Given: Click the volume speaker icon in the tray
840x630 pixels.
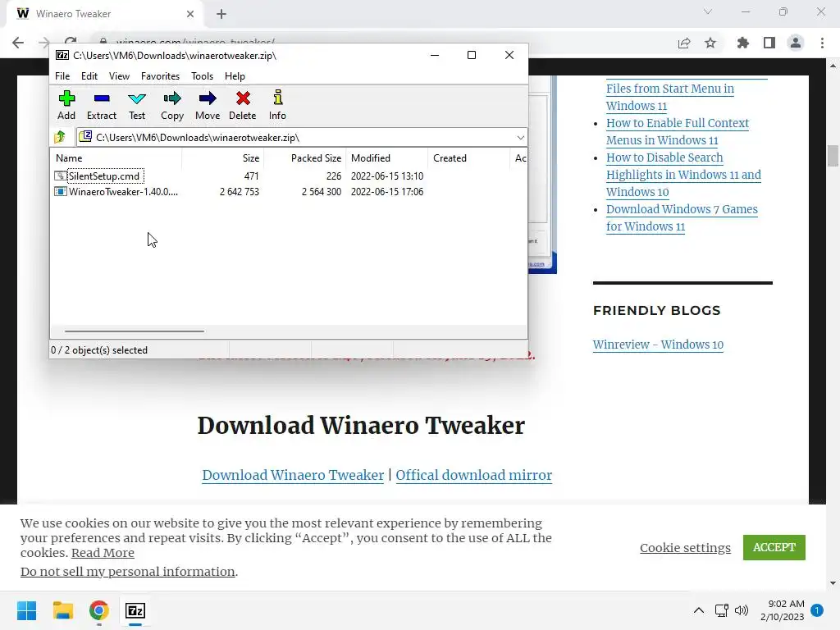Looking at the screenshot, I should [742, 610].
